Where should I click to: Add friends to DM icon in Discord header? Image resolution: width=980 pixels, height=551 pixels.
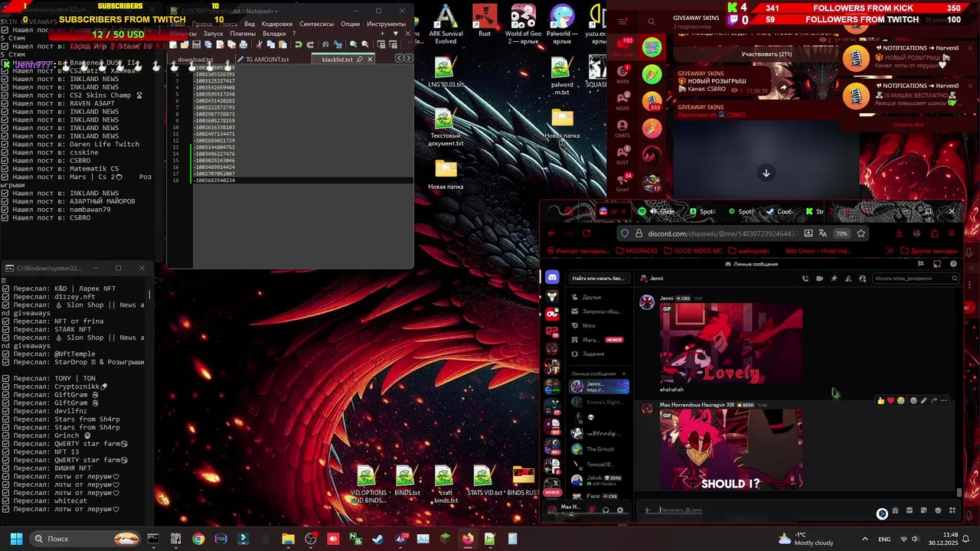(x=848, y=279)
